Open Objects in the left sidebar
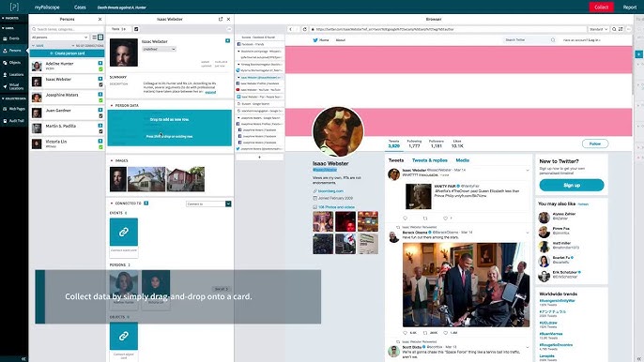 pos(14,63)
